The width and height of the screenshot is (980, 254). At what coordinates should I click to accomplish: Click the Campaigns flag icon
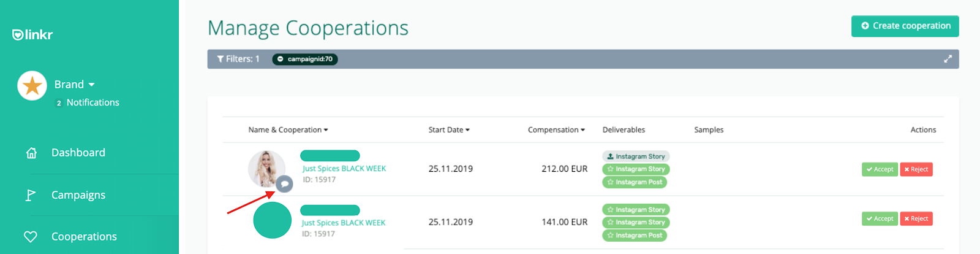coord(30,195)
